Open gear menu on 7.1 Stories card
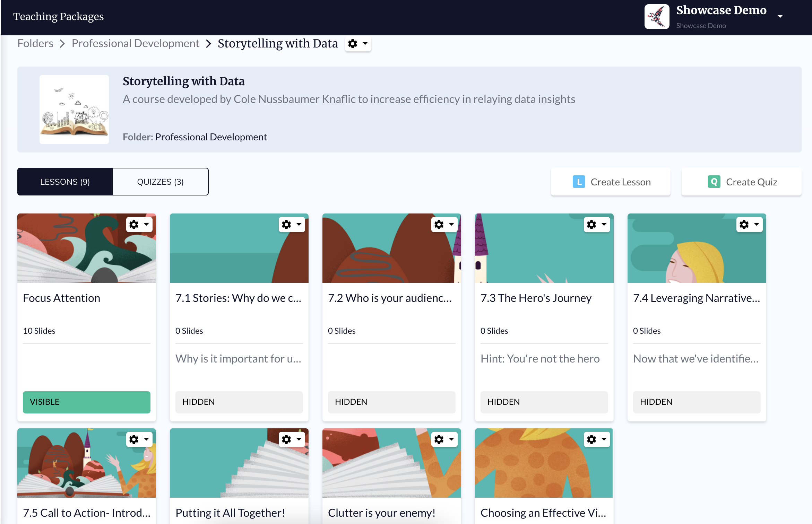This screenshot has width=812, height=524. click(292, 225)
